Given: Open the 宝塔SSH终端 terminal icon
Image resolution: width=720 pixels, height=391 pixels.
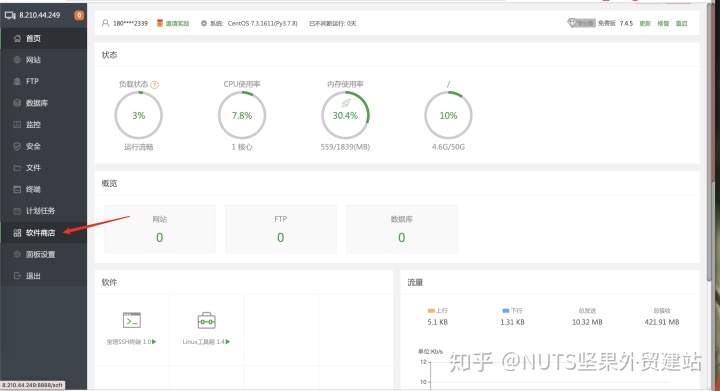Looking at the screenshot, I should tap(132, 320).
